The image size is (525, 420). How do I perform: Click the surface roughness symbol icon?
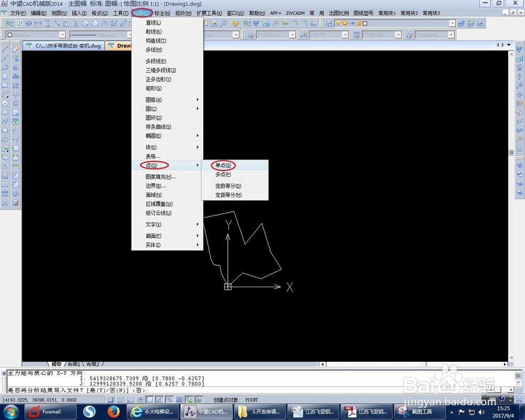[257, 24]
